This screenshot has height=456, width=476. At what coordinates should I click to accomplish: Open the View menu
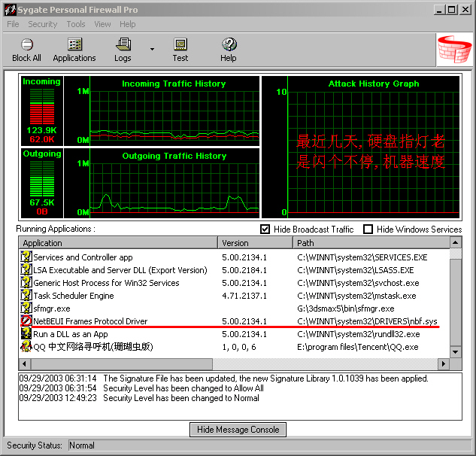pos(102,24)
